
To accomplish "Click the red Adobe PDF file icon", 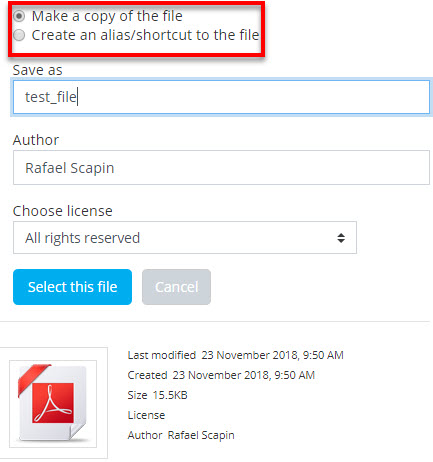I will coord(53,403).
